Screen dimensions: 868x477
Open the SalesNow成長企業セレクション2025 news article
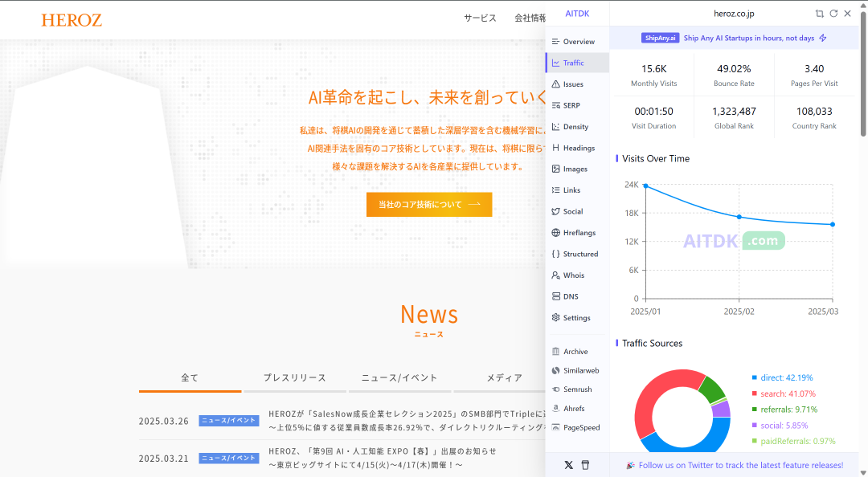pyautogui.click(x=407, y=421)
